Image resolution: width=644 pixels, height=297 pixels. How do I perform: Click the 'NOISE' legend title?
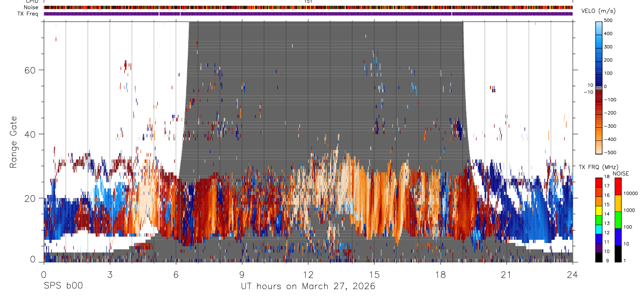tap(620, 173)
